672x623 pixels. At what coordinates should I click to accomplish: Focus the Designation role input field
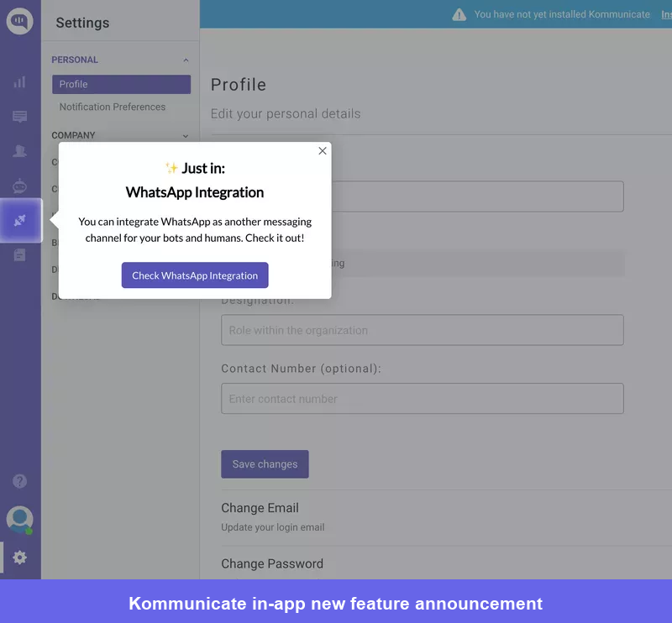[x=423, y=330]
